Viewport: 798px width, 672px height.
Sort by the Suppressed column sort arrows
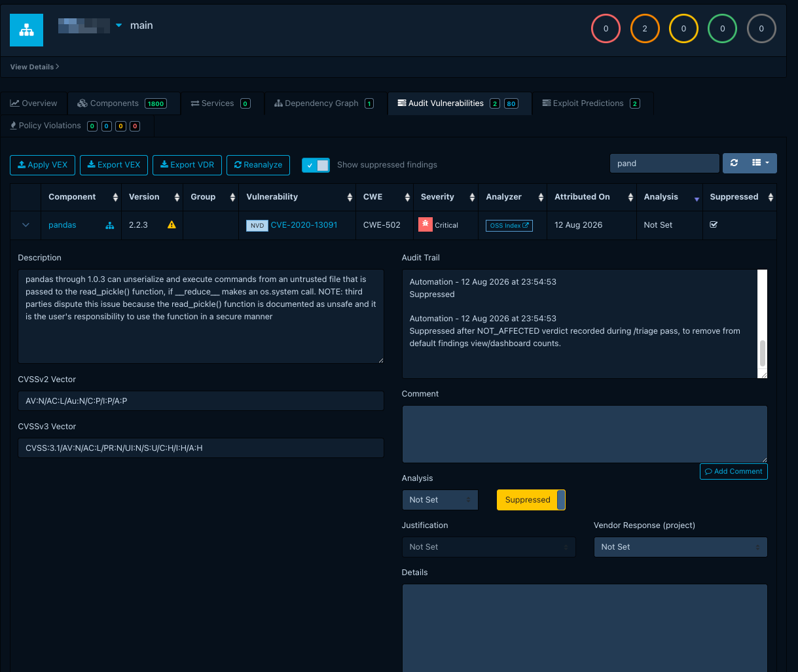[771, 197]
